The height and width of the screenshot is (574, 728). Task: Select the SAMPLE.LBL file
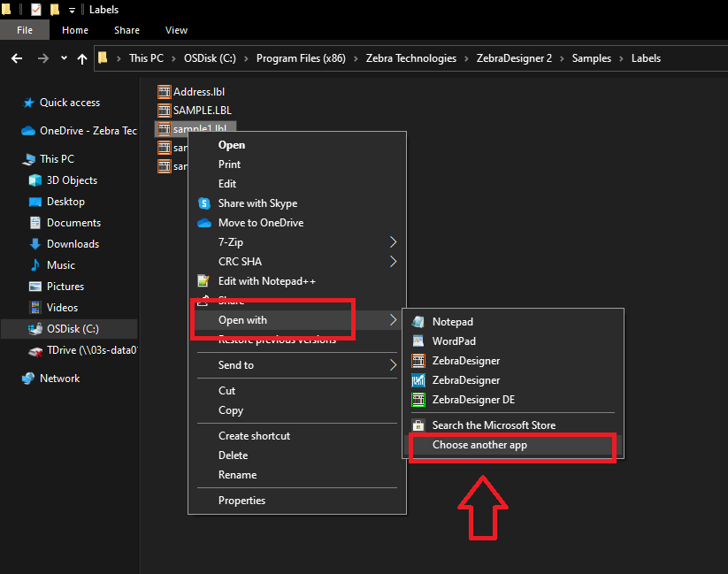tap(203, 110)
